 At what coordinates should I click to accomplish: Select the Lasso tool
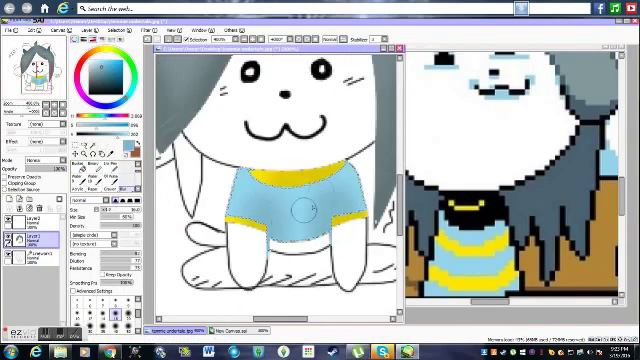point(84,145)
